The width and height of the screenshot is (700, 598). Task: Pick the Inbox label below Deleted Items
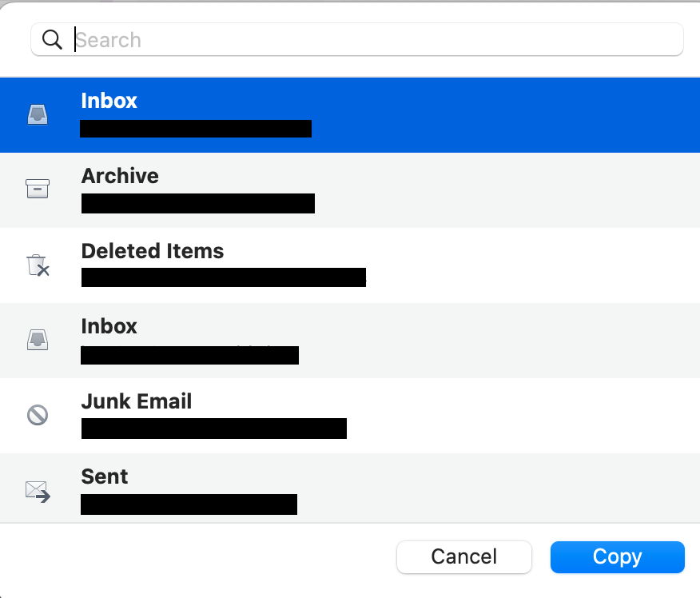109,326
